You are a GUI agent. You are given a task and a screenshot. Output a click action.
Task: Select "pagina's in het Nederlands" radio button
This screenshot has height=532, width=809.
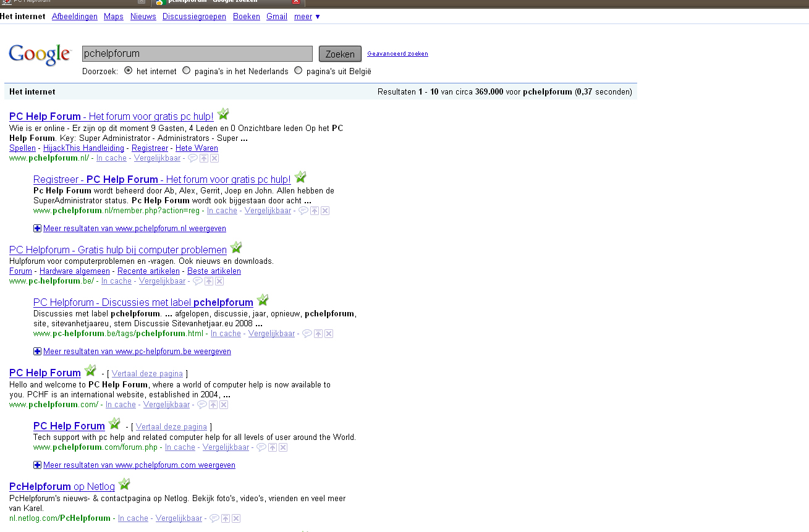(186, 70)
